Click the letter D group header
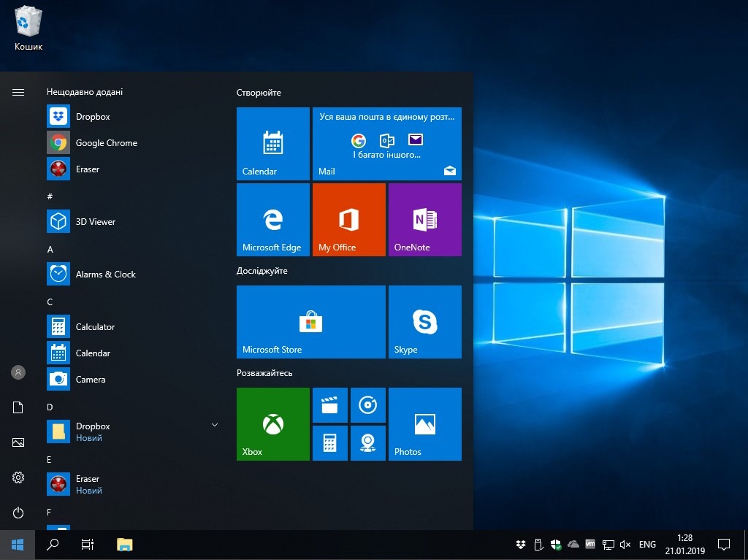This screenshot has width=748, height=560. (x=50, y=407)
